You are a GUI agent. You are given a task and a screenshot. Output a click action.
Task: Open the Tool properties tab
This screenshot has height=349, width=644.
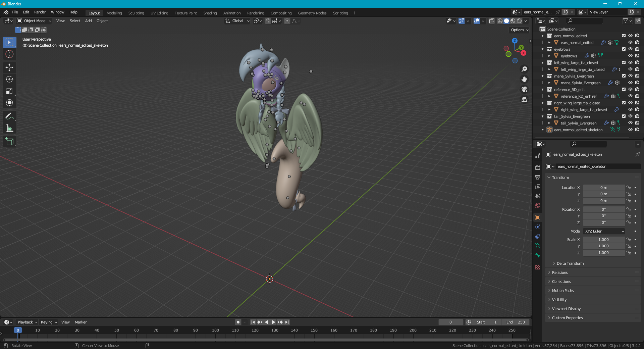[x=538, y=155]
